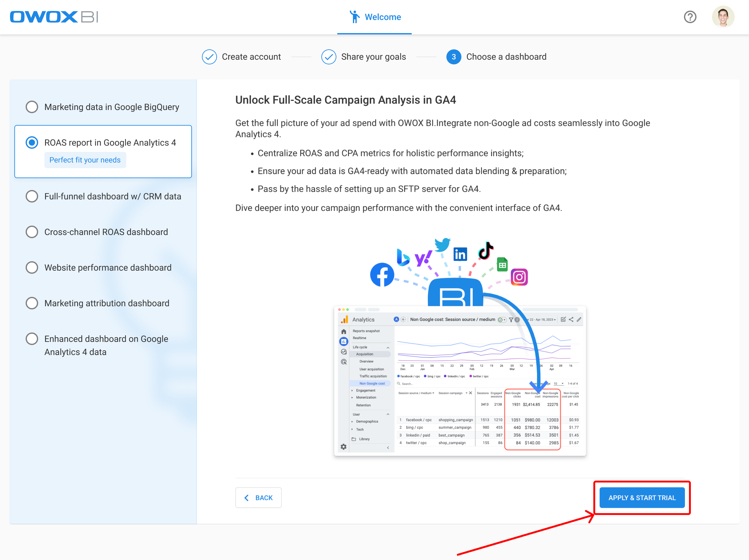The height and width of the screenshot is (560, 749).
Task: Go back with the BACK button
Action: pos(258,498)
